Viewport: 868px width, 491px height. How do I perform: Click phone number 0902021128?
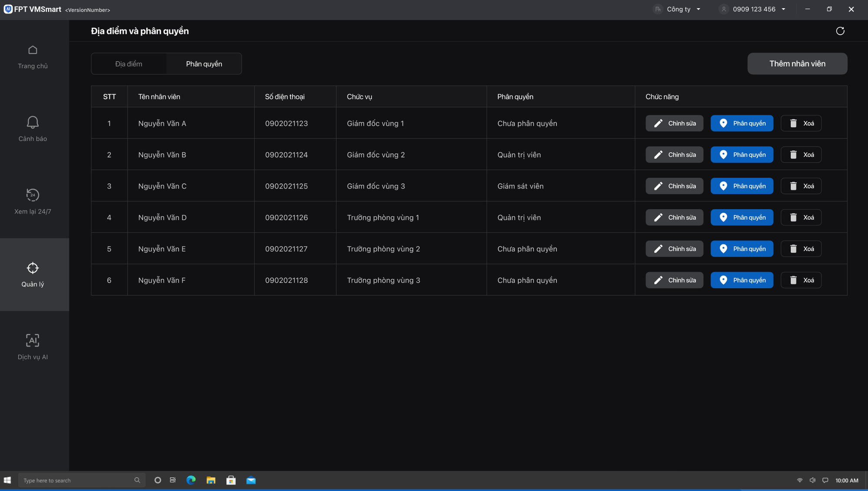click(286, 280)
